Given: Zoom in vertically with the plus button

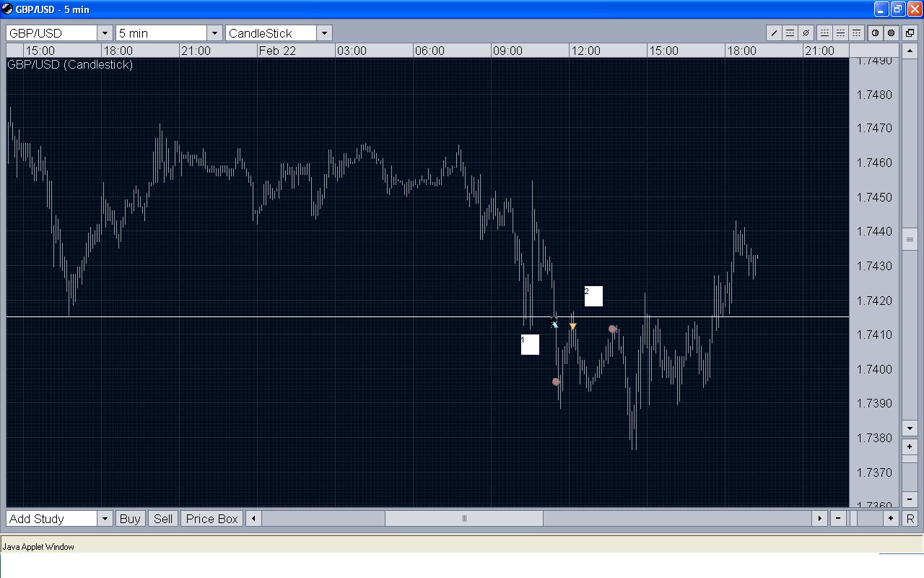Looking at the screenshot, I should pyautogui.click(x=910, y=447).
